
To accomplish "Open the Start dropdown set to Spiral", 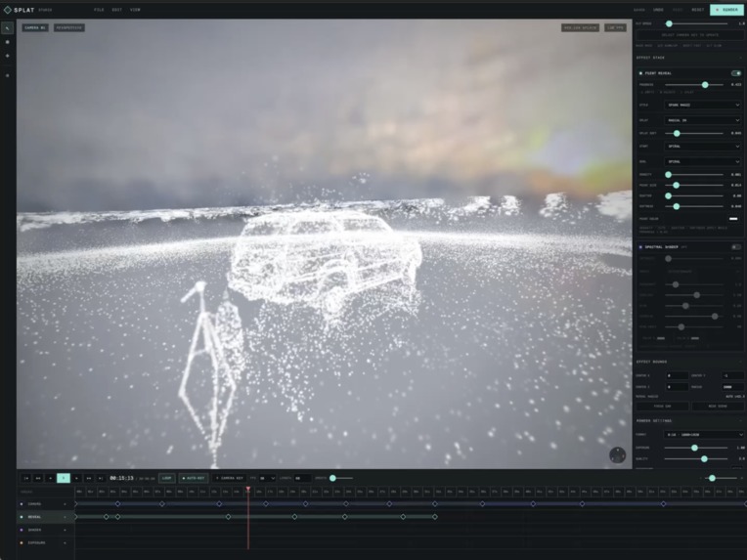I will pos(703,147).
